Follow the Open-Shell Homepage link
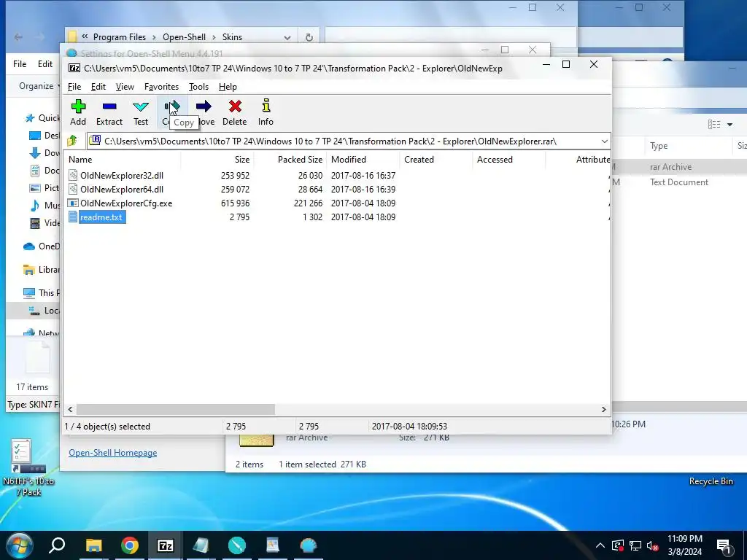The image size is (747, 560). click(112, 453)
